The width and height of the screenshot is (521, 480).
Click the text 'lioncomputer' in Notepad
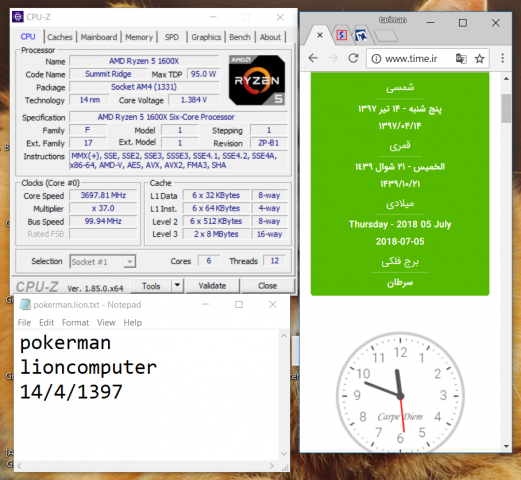[88, 367]
